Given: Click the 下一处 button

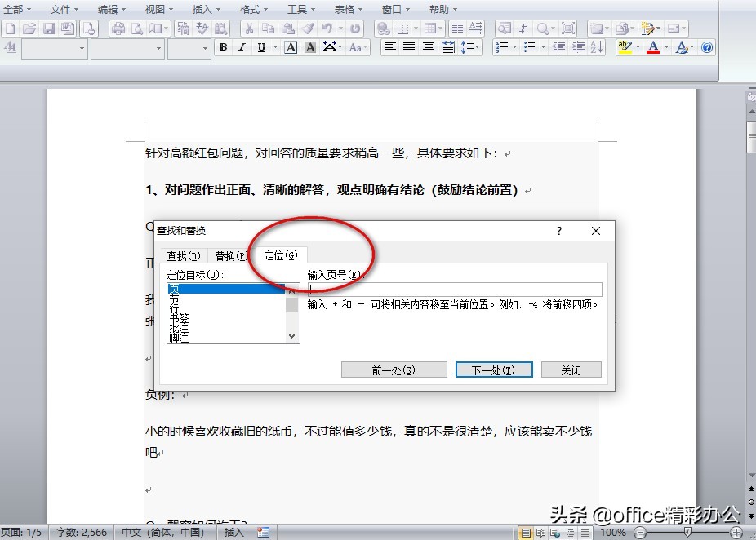Looking at the screenshot, I should pyautogui.click(x=496, y=369).
